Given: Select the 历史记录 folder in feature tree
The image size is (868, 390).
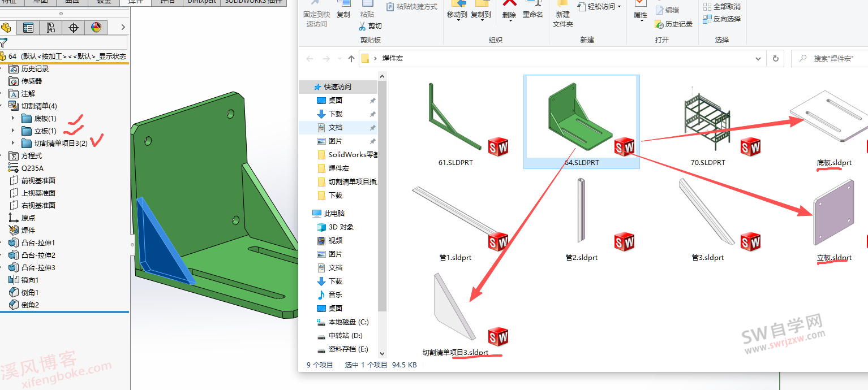Looking at the screenshot, I should click(x=29, y=69).
